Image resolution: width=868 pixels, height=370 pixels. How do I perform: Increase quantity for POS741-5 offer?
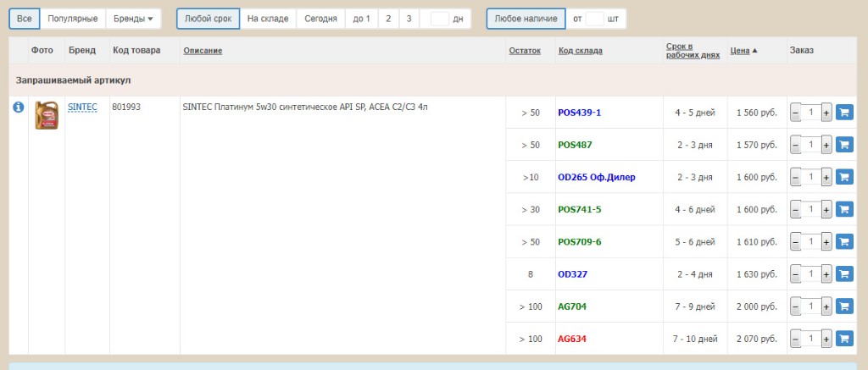(x=826, y=210)
